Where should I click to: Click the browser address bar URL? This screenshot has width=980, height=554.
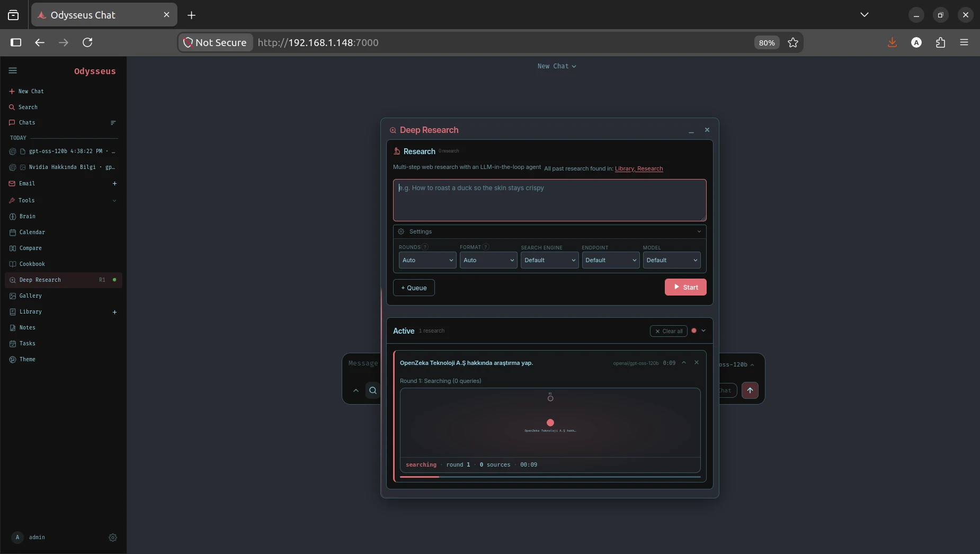(318, 42)
